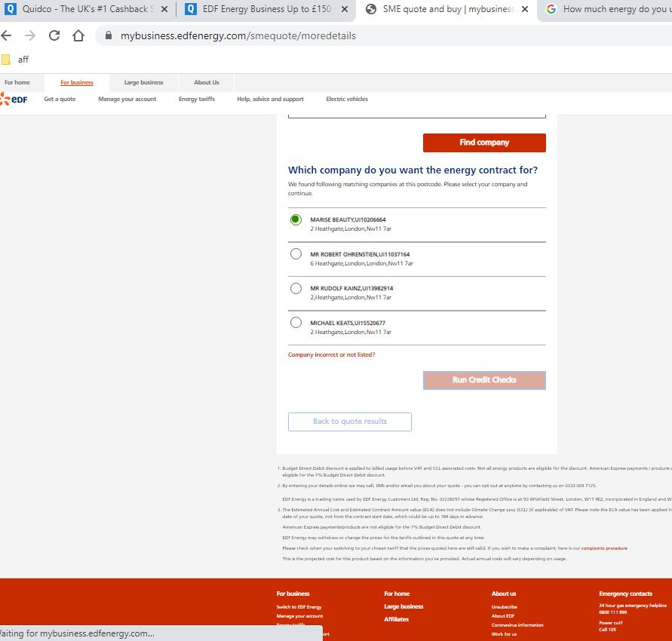Click the 'Emergency contacts' footer heading

(626, 593)
